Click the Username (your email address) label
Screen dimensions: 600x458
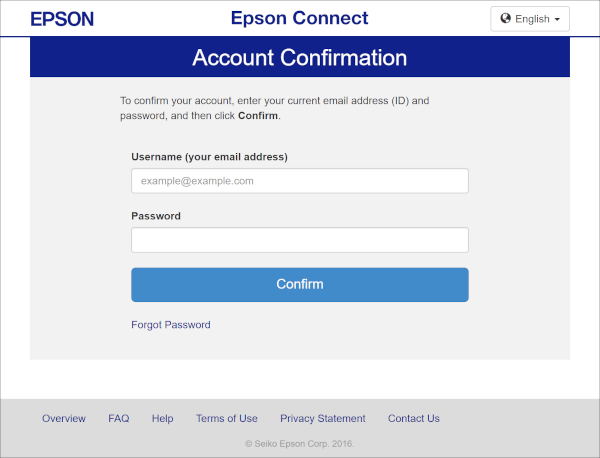click(x=209, y=157)
